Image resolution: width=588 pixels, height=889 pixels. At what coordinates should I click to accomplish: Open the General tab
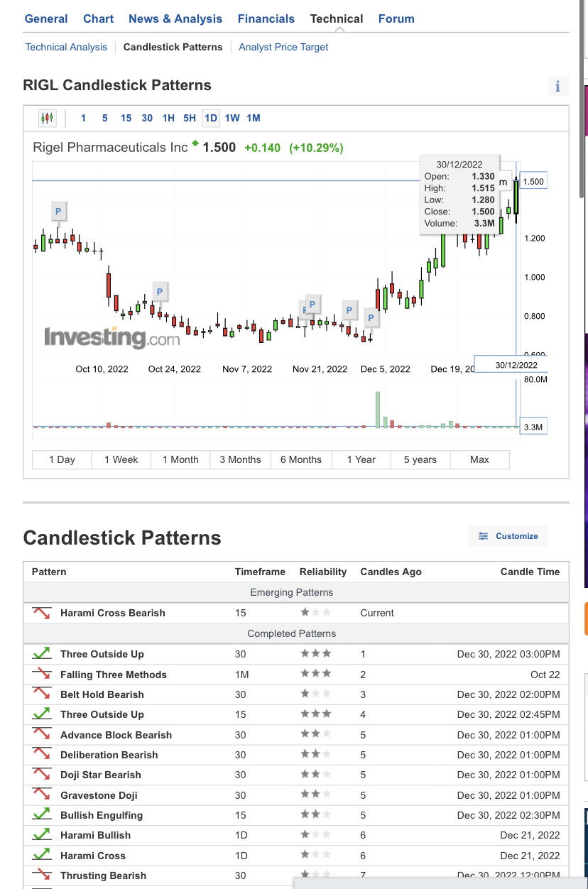(46, 19)
